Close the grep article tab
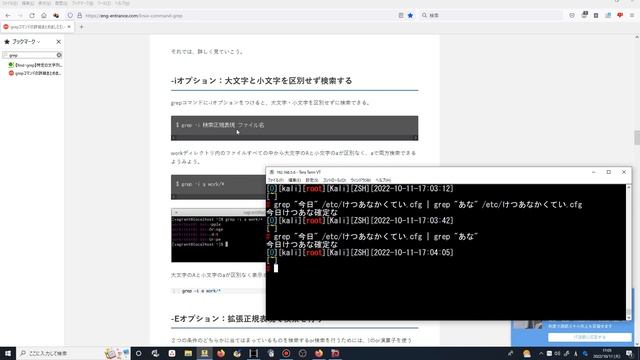640x360 pixels. 69,27
